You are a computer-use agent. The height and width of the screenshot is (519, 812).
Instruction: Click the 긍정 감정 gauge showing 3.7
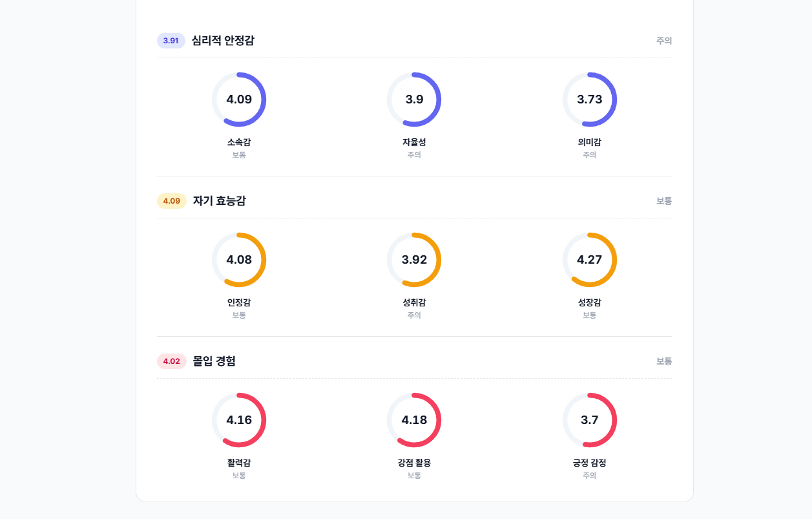click(x=589, y=420)
